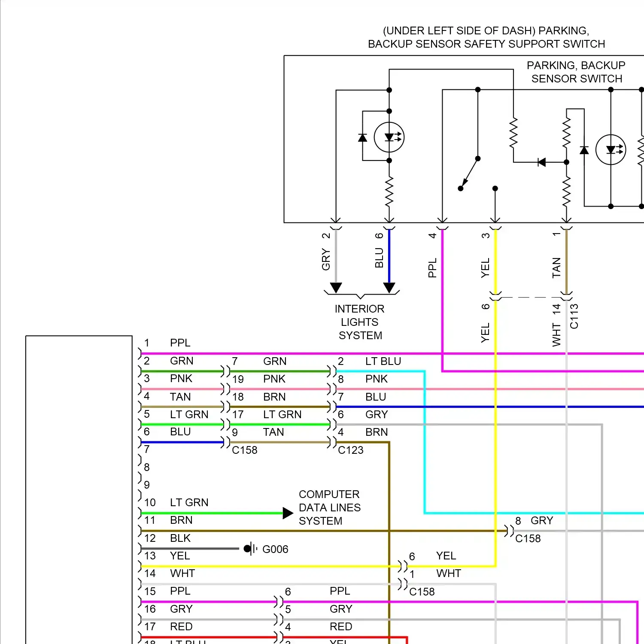Screen dimensions: 644x644
Task: Click 'GRY' at C123 pin 6
Action: (377, 415)
